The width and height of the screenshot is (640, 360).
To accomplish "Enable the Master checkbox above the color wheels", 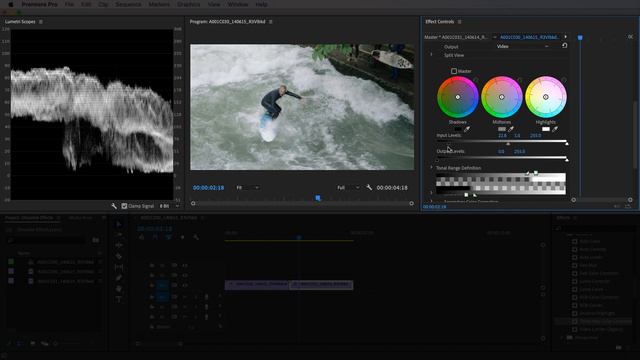I will click(x=454, y=71).
